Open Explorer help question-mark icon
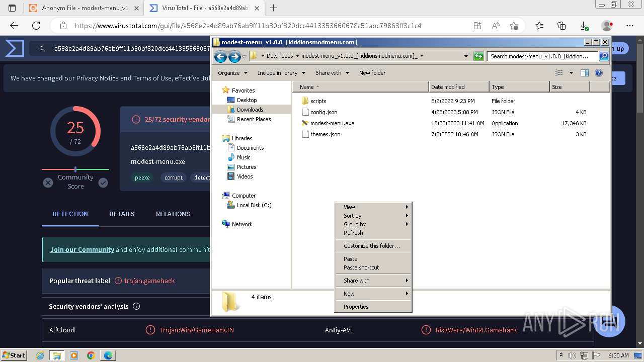644x362 pixels. coord(599,73)
